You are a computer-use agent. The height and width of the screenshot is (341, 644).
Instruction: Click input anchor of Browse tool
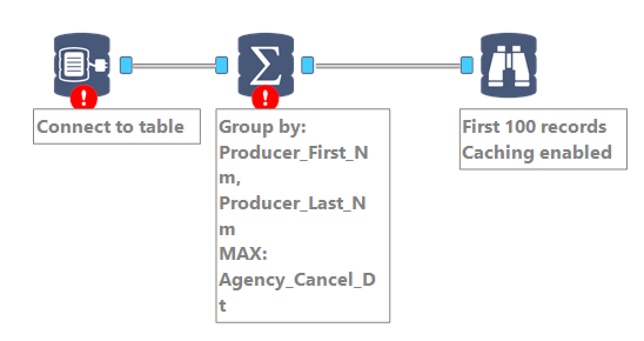pos(467,65)
